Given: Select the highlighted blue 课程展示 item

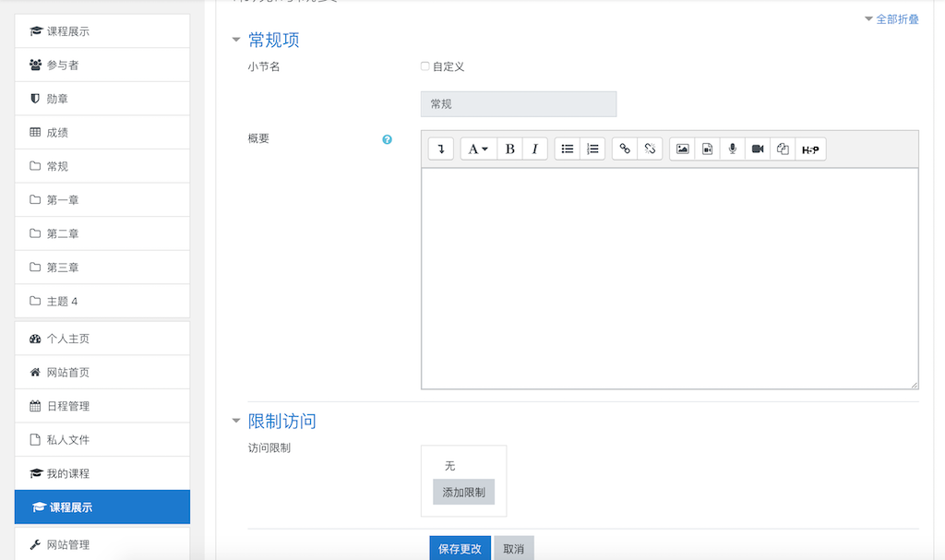Looking at the screenshot, I should 102,507.
